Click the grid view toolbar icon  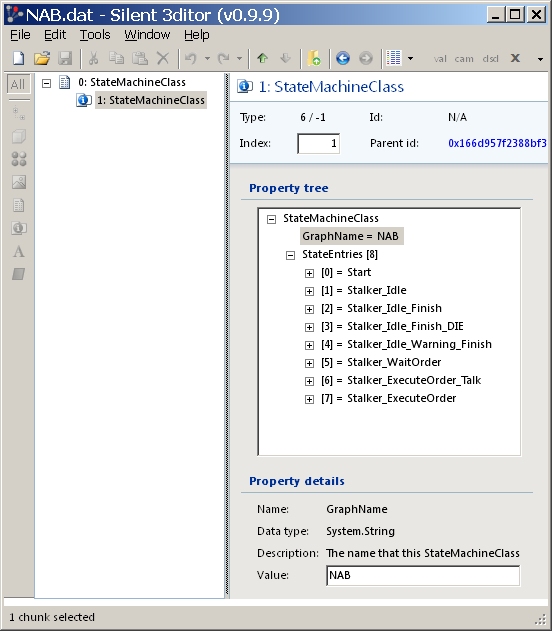pos(393,58)
